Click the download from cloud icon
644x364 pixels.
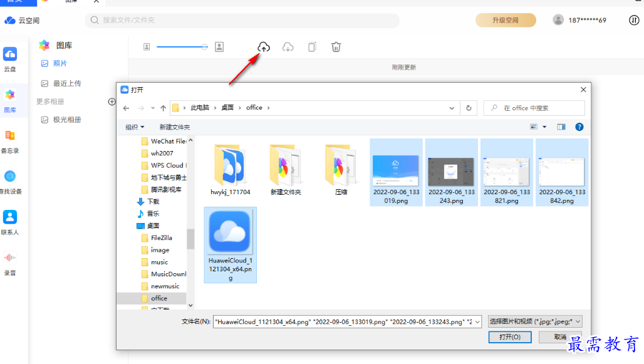point(288,47)
